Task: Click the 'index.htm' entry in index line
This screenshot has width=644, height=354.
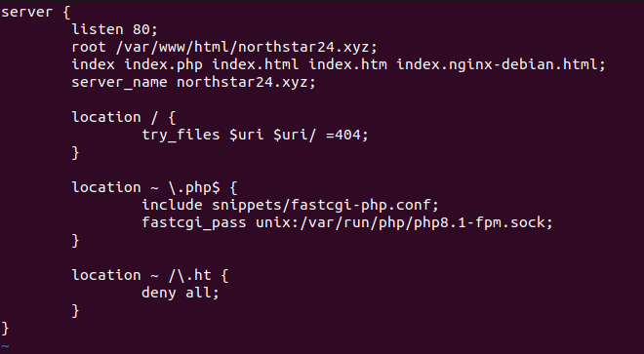Action: pyautogui.click(x=347, y=65)
